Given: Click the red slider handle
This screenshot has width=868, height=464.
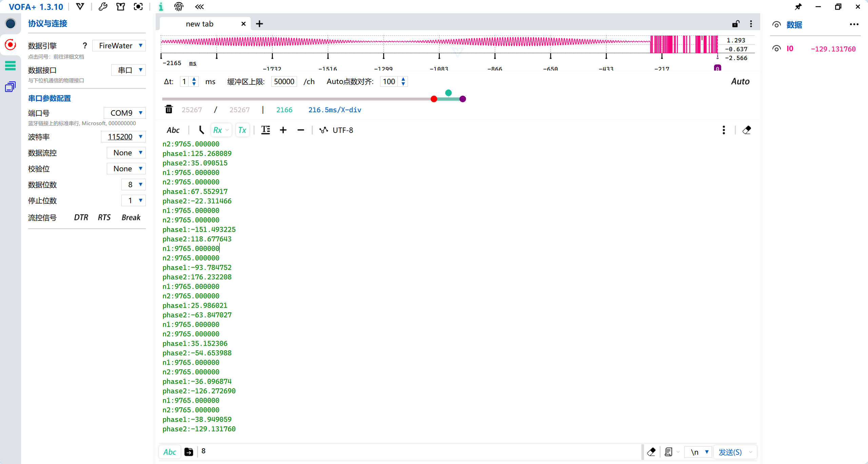Looking at the screenshot, I should (434, 99).
